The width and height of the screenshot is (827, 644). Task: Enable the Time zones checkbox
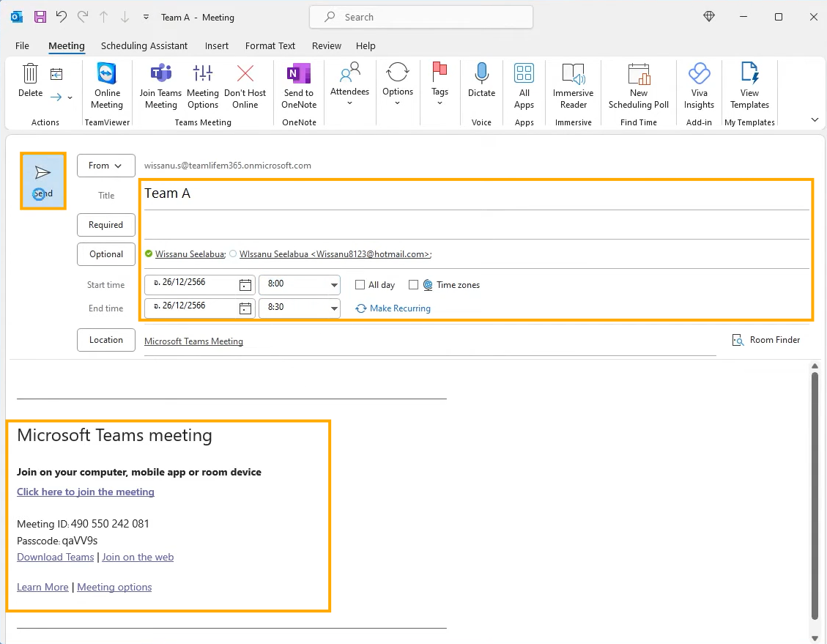click(413, 285)
